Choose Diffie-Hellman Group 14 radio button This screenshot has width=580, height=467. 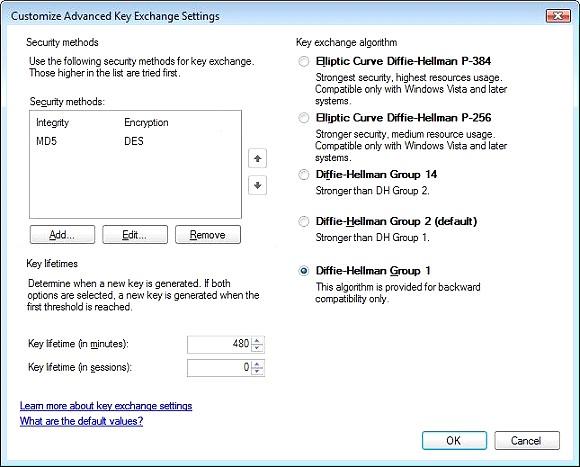(303, 175)
